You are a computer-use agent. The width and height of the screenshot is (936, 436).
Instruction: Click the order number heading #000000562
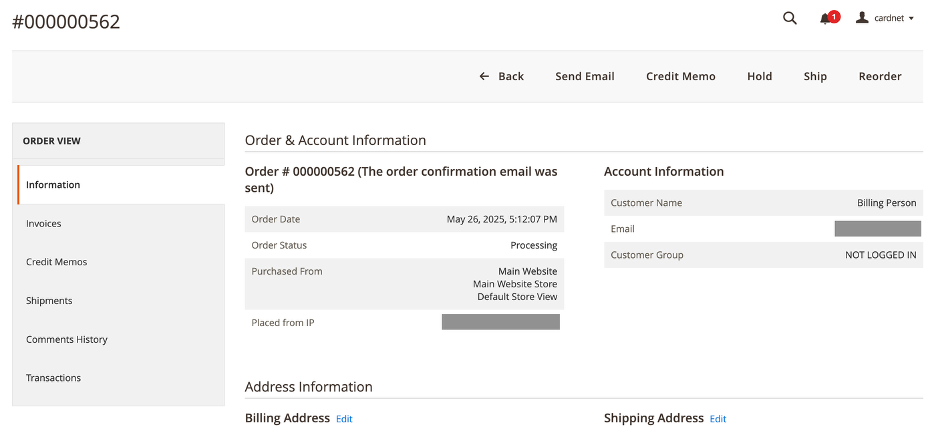click(x=66, y=22)
